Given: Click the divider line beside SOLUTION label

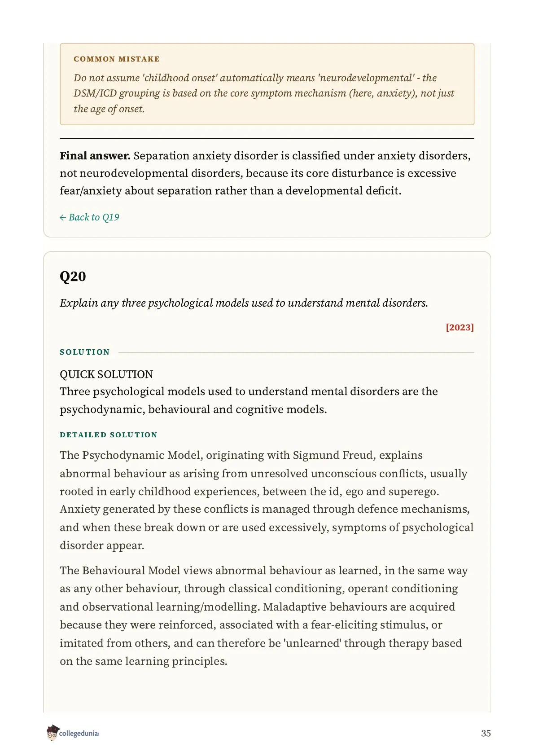Looking at the screenshot, I should point(296,352).
